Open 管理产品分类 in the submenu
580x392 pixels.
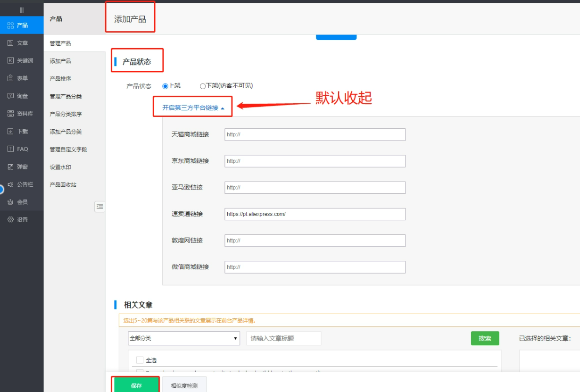click(x=66, y=96)
